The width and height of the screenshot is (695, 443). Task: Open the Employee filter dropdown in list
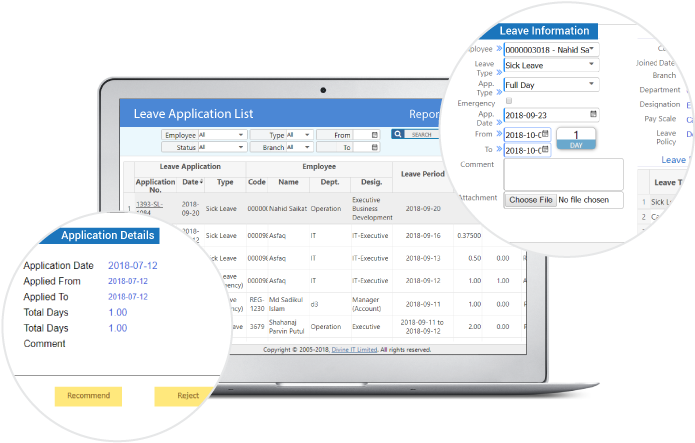222,135
